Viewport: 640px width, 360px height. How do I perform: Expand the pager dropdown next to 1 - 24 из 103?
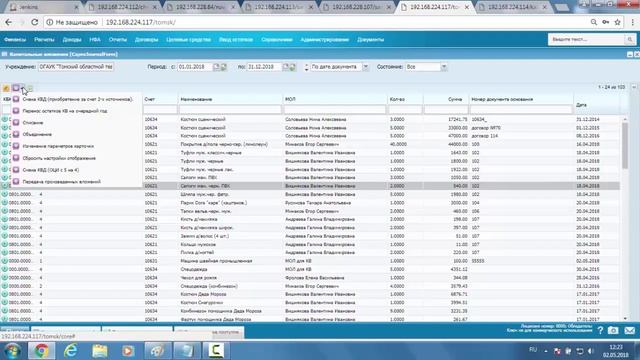(633, 87)
